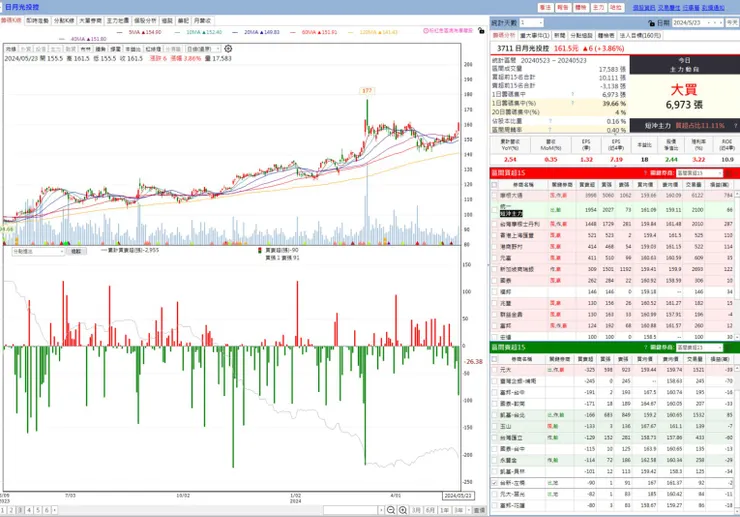The image size is (740, 517).
Task: Click help icon next to 1日籌碼集中
Action: [x=572, y=94]
